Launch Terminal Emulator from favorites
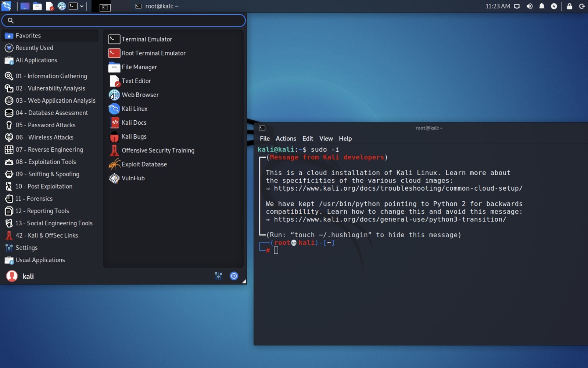The width and height of the screenshot is (588, 368). (173, 39)
